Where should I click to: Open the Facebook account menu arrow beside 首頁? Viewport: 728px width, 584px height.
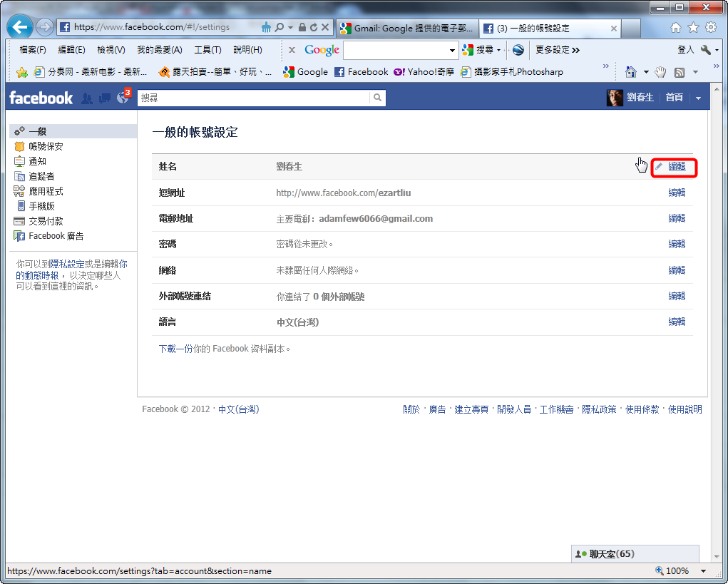pos(698,98)
